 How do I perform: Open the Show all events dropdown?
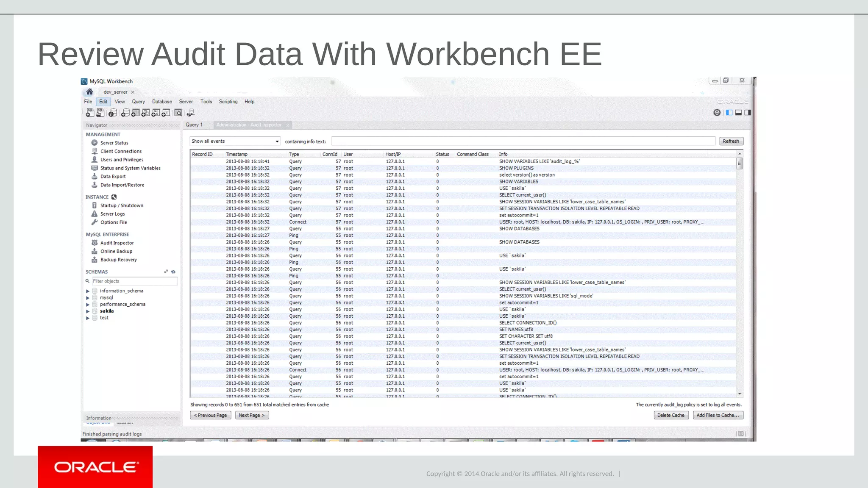[235, 141]
